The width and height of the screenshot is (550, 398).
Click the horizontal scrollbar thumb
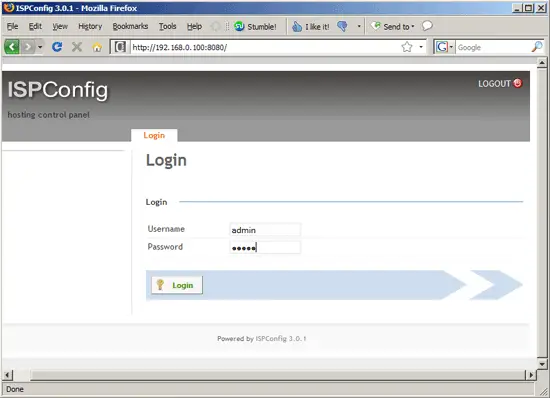tap(277, 375)
